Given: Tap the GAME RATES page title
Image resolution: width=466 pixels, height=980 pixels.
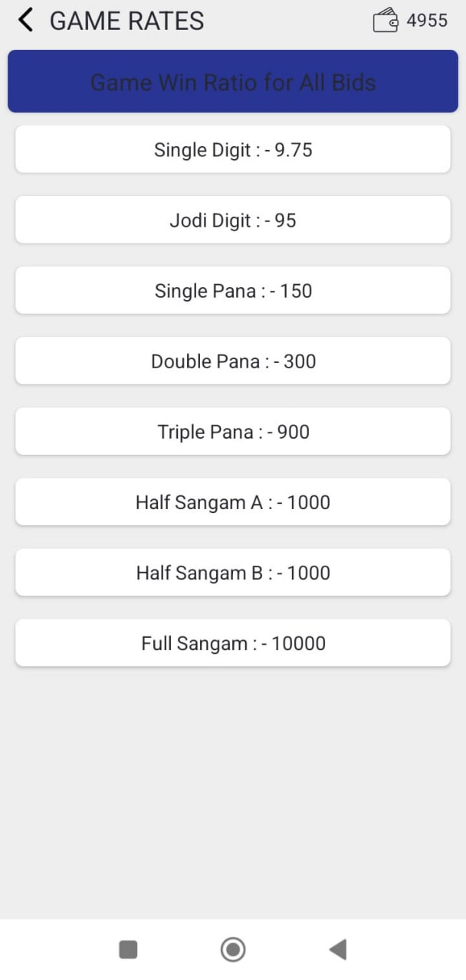Looking at the screenshot, I should (x=127, y=21).
